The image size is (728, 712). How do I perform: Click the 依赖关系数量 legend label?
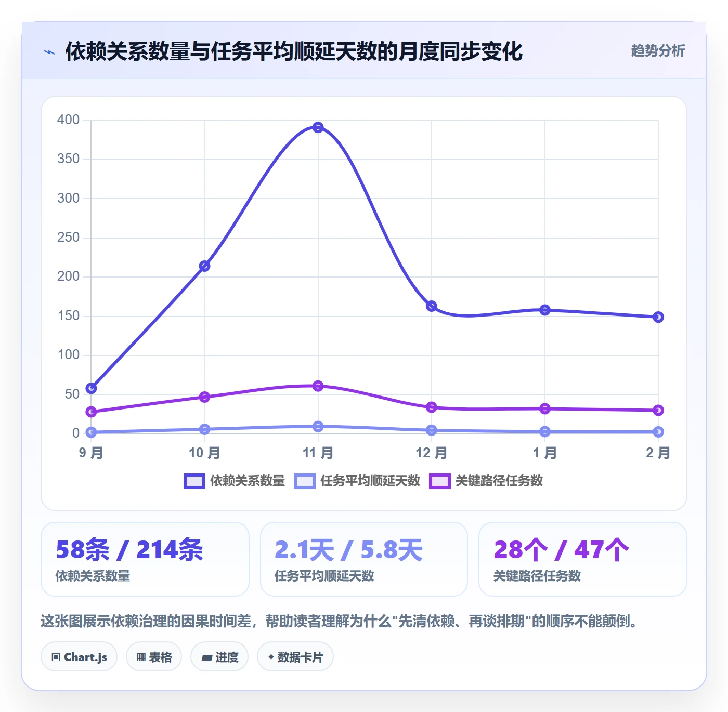click(x=248, y=481)
